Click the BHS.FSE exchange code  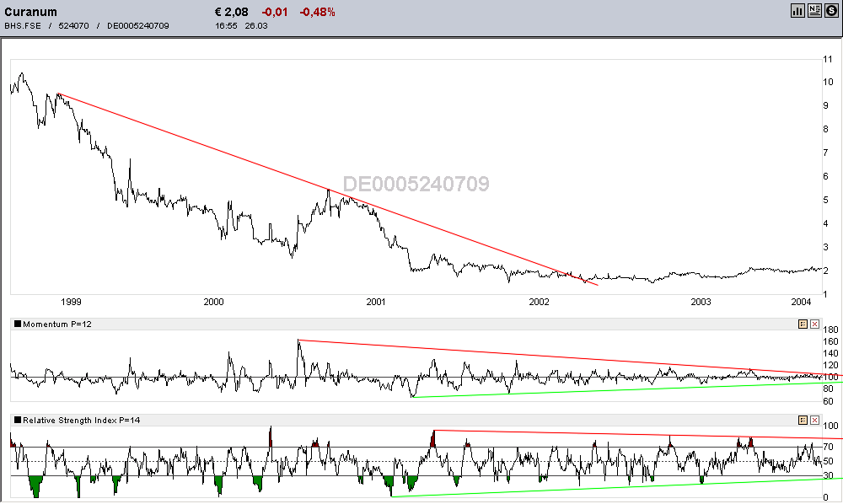pyautogui.click(x=23, y=26)
